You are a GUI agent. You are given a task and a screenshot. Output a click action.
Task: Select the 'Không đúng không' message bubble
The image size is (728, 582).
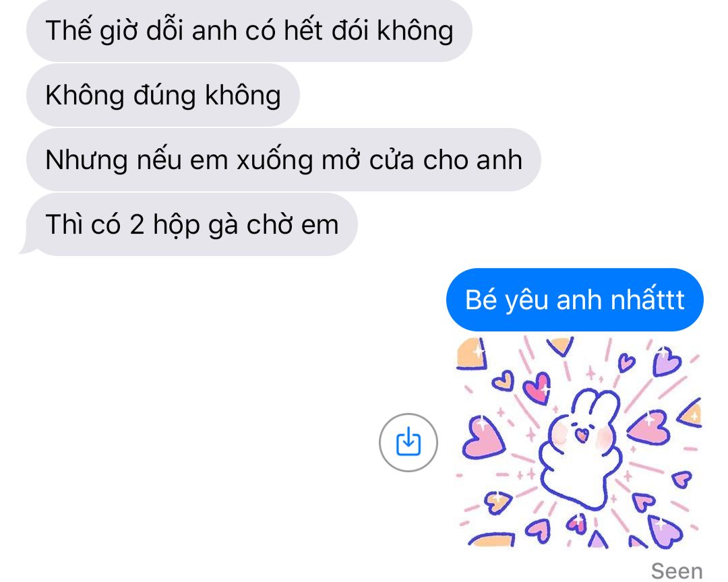click(163, 95)
